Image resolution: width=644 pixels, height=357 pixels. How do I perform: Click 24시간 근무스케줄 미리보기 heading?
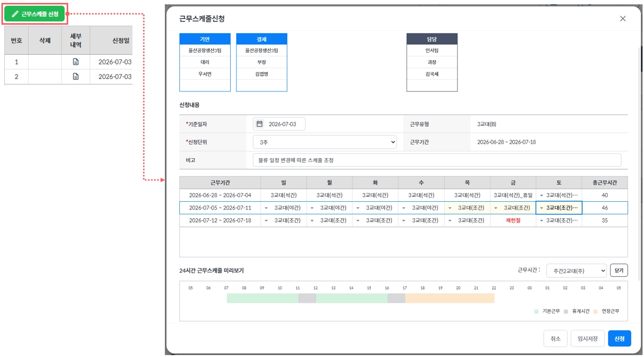(212, 271)
